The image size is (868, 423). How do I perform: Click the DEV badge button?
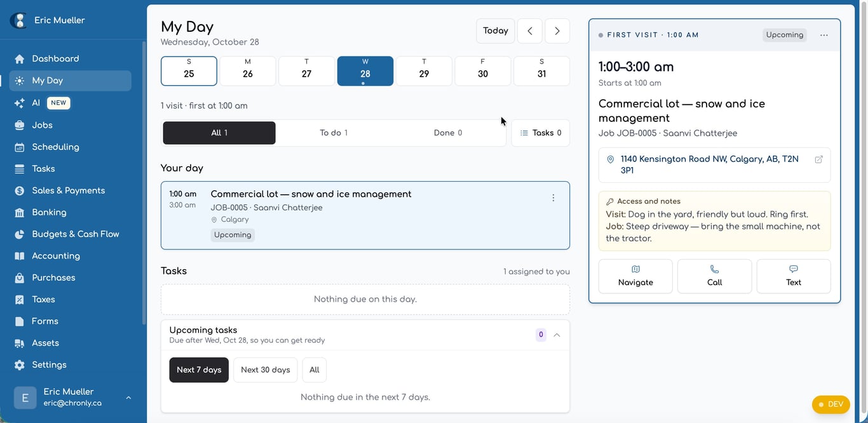pyautogui.click(x=831, y=405)
